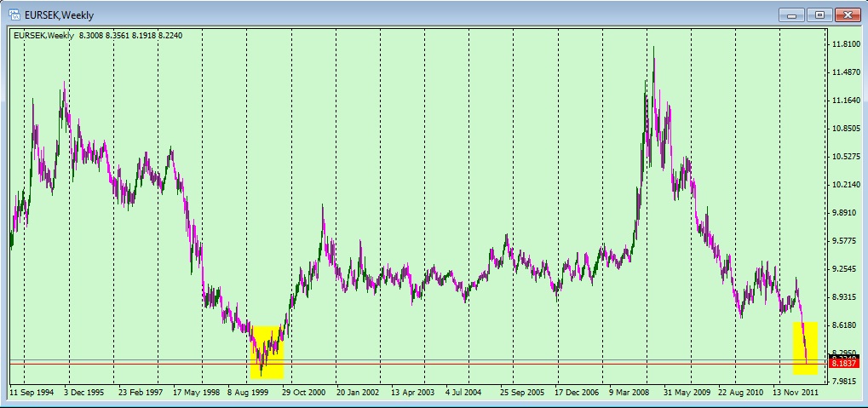
Task: Minimize the EURSEK,Weekly chart window
Action: pos(791,15)
